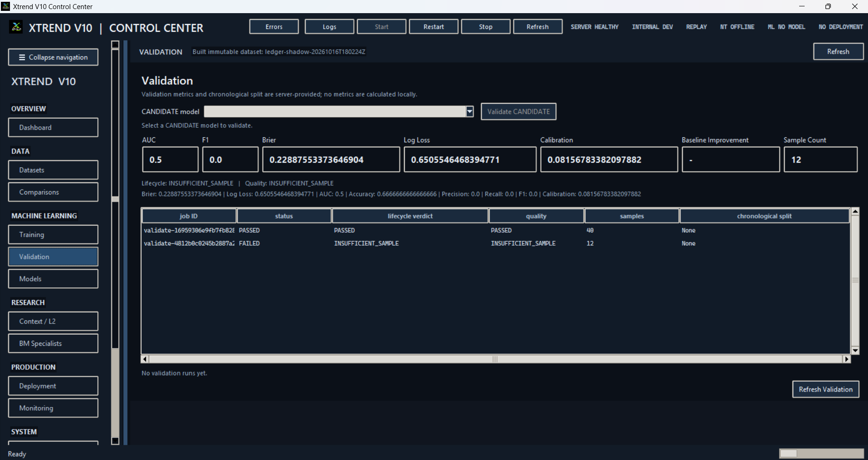Viewport: 868px width, 460px height.
Task: Click table horizontal scrollbar left arrow
Action: [145, 359]
